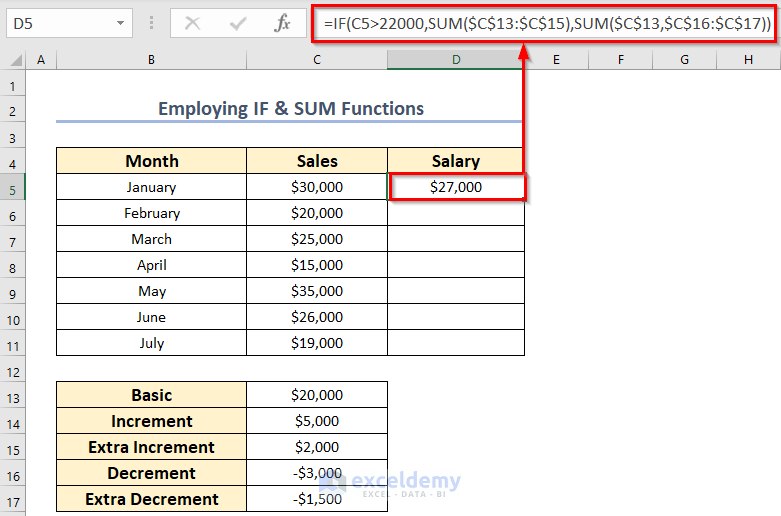
Task: Select the May cell
Action: click(151, 290)
